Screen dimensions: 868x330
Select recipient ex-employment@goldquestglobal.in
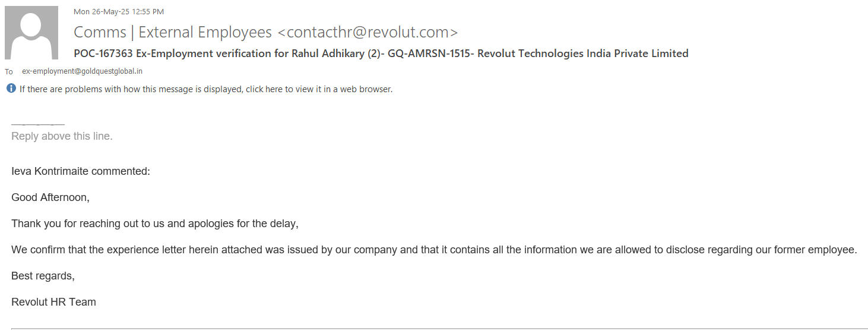[82, 71]
